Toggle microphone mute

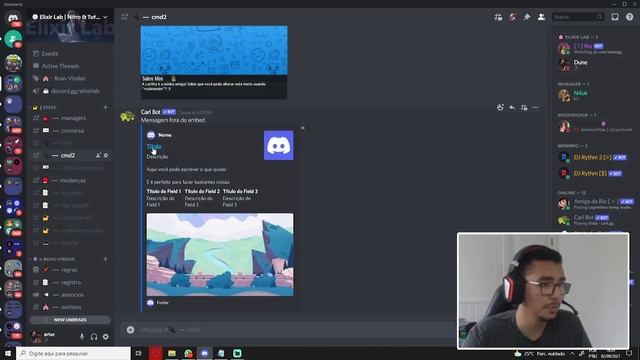coord(82,337)
